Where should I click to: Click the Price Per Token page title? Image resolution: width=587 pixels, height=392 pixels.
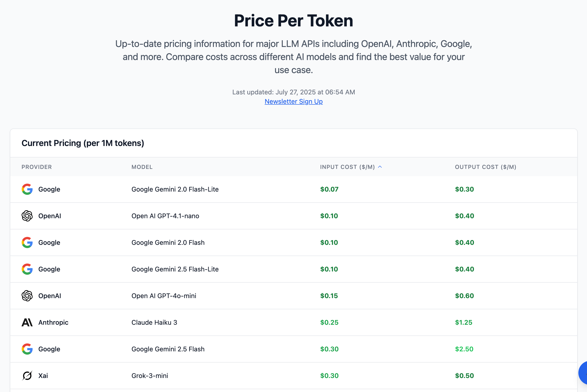coord(294,21)
